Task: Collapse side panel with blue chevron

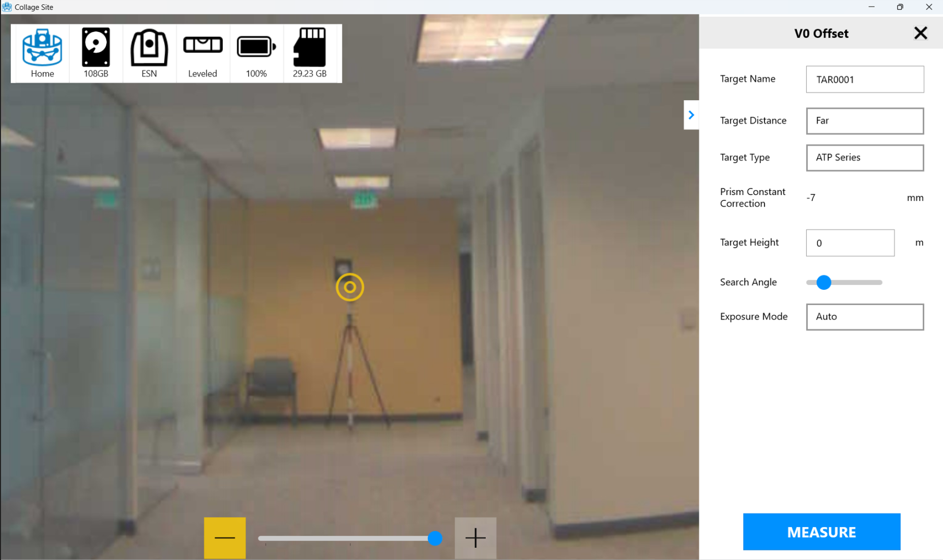Action: [691, 115]
